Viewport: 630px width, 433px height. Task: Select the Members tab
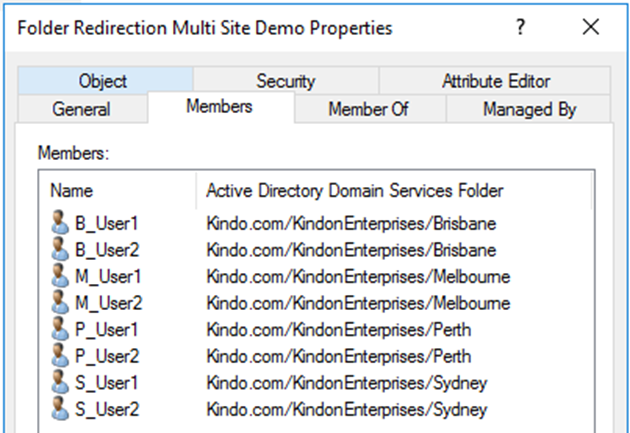tap(220, 107)
